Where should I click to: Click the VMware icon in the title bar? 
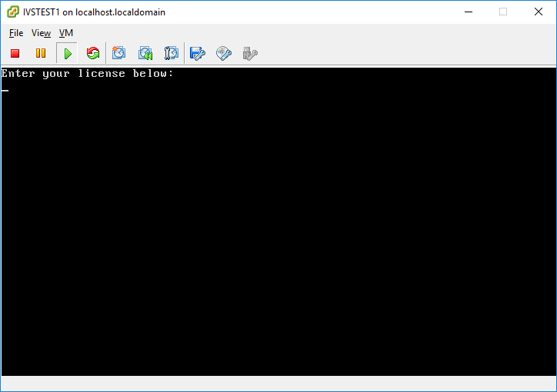coord(13,12)
